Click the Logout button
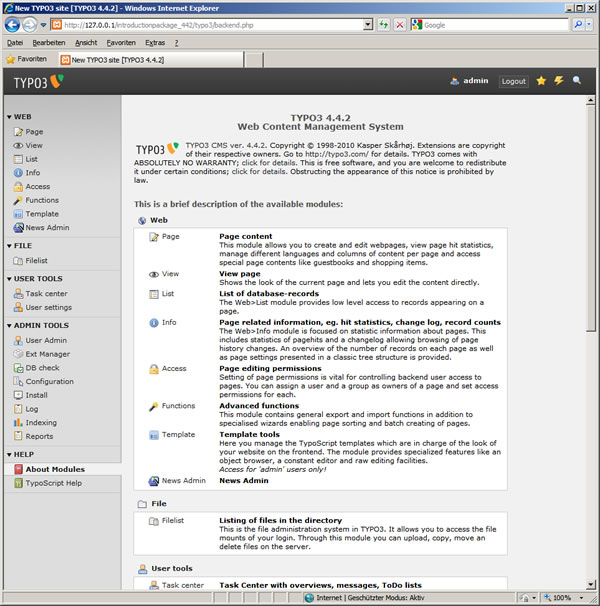This screenshot has width=600, height=606. [513, 81]
